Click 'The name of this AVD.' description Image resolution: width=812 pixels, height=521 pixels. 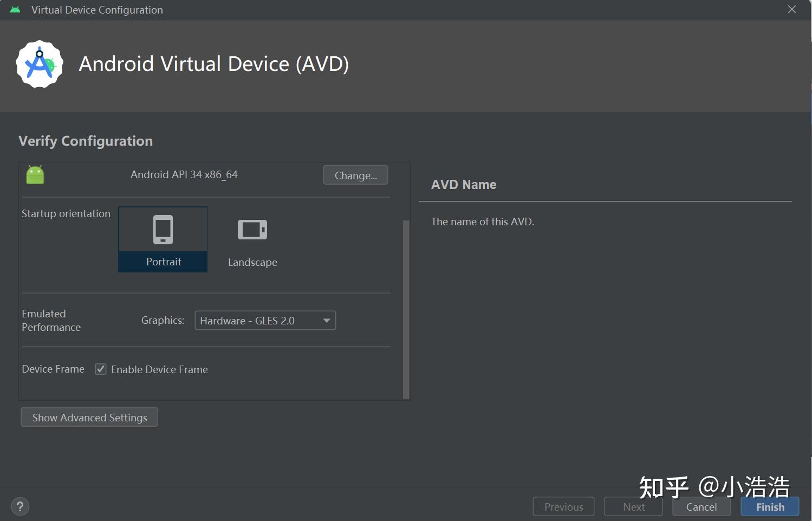coord(483,222)
